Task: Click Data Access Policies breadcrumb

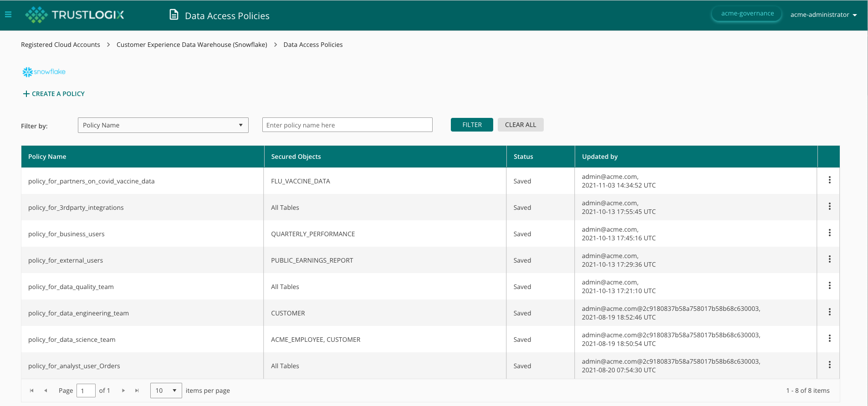Action: coord(313,45)
